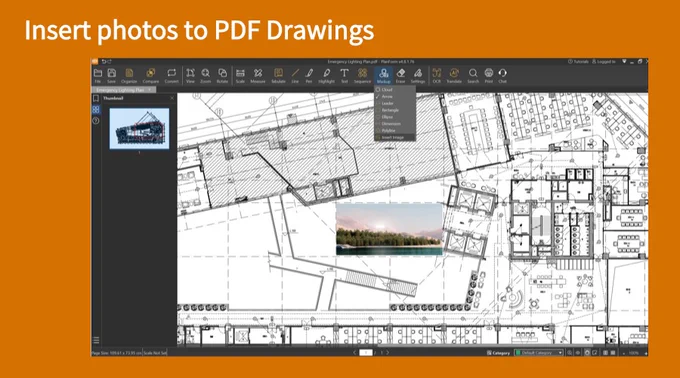The image size is (680, 378).
Task: Expand the title bar dropdown arrow
Action: (624, 62)
